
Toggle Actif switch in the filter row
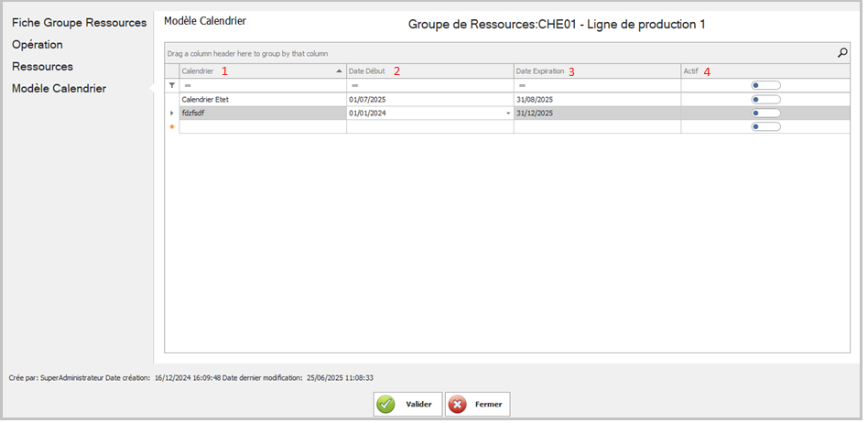765,85
